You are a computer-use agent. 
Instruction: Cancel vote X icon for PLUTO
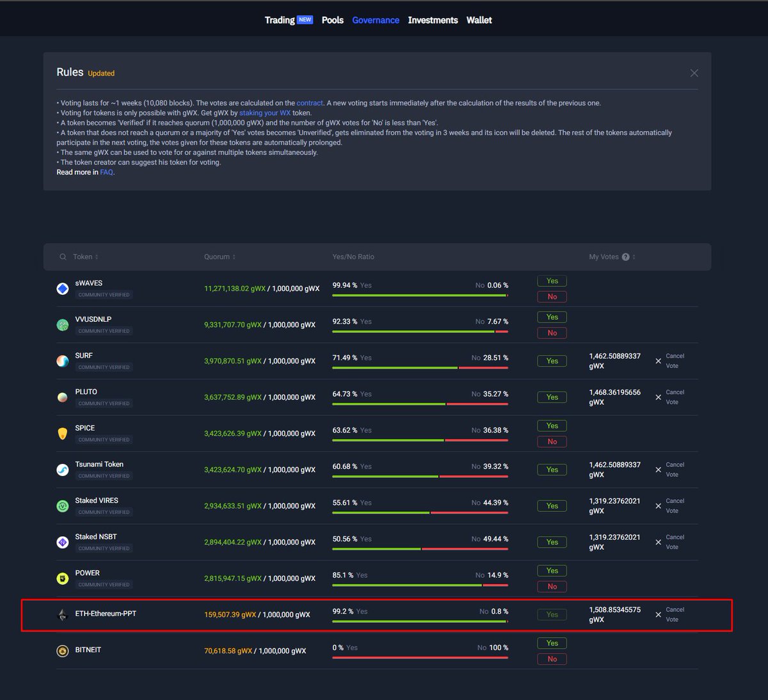click(659, 397)
